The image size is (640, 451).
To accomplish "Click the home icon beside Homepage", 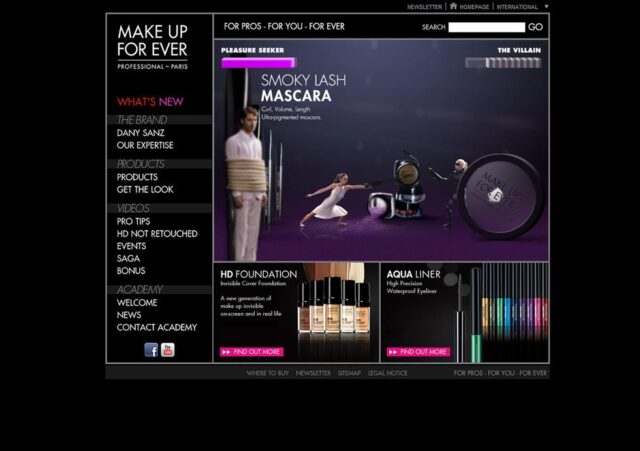I will (453, 6).
